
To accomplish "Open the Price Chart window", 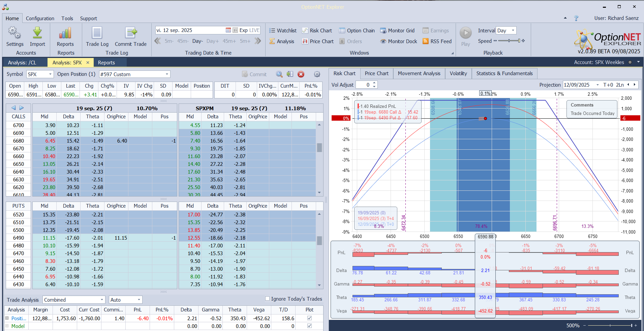I will pyautogui.click(x=318, y=41).
